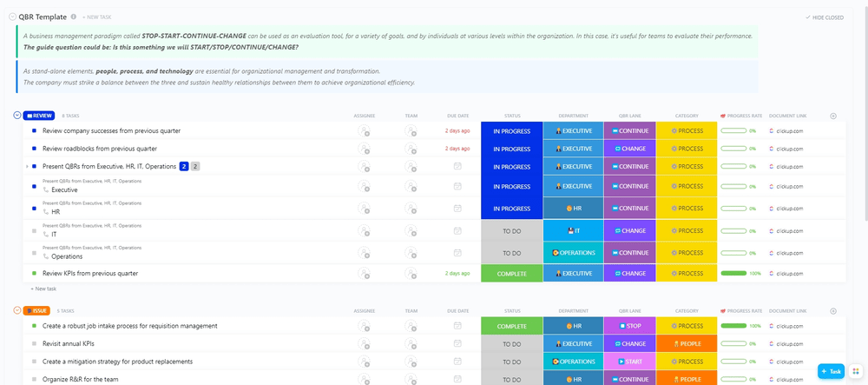This screenshot has height=385, width=868.
Task: Click assignee icon for Review company successes task
Action: point(365,131)
